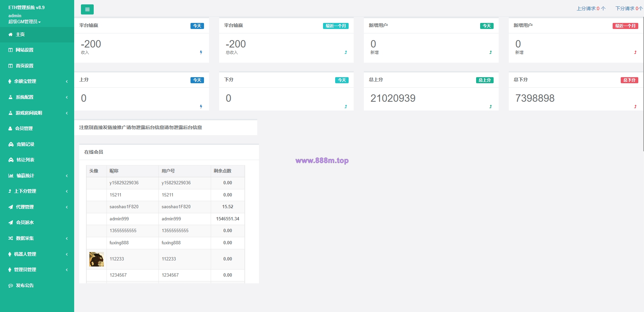Click the green 总上分 badge
Viewport: 644px width, 312px height.
tap(485, 80)
